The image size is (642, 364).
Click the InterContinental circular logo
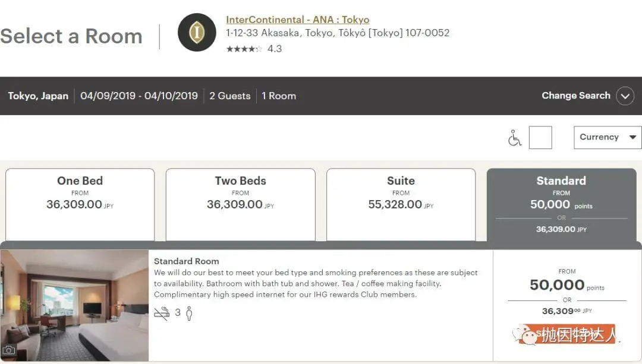point(197,32)
